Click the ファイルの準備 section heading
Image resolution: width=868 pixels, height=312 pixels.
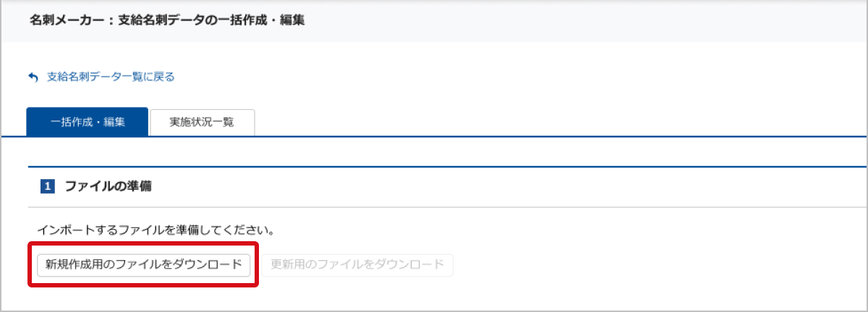[109, 186]
